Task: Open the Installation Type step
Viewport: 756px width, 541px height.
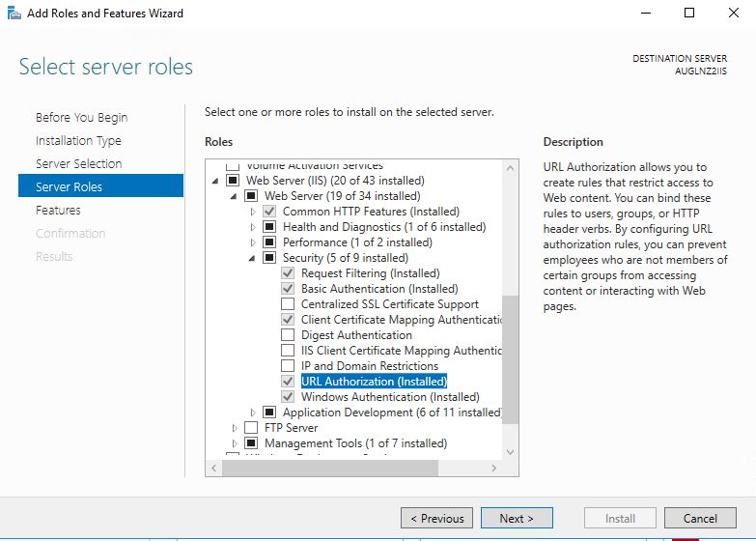Action: [x=78, y=140]
